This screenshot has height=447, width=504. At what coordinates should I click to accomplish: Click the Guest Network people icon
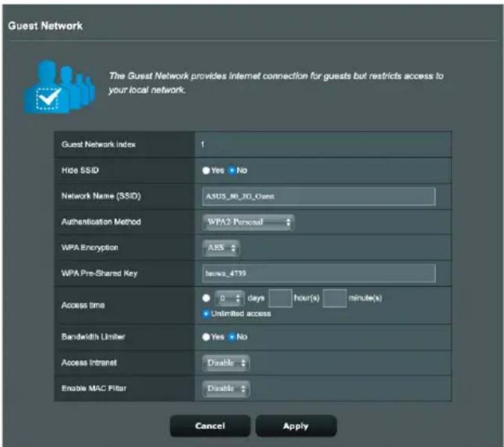(60, 87)
